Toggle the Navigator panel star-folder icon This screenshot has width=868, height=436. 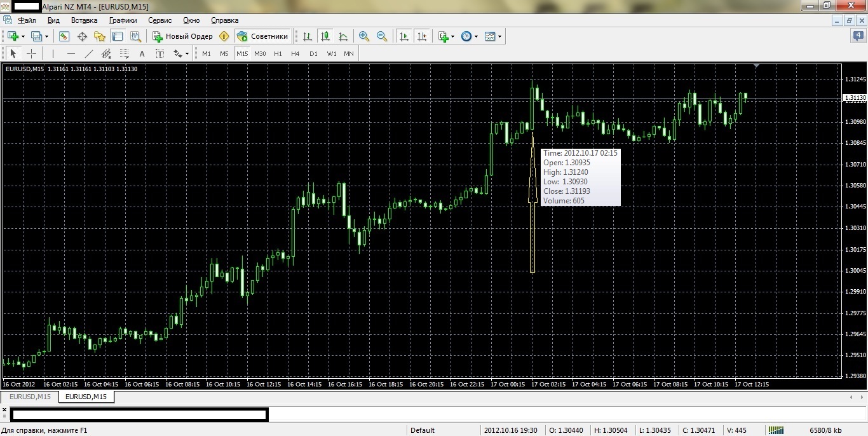click(x=99, y=36)
